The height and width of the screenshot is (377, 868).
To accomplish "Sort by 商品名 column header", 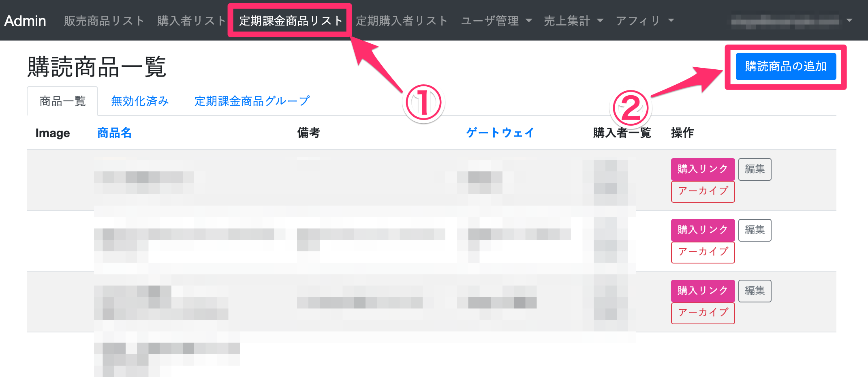I will point(114,133).
